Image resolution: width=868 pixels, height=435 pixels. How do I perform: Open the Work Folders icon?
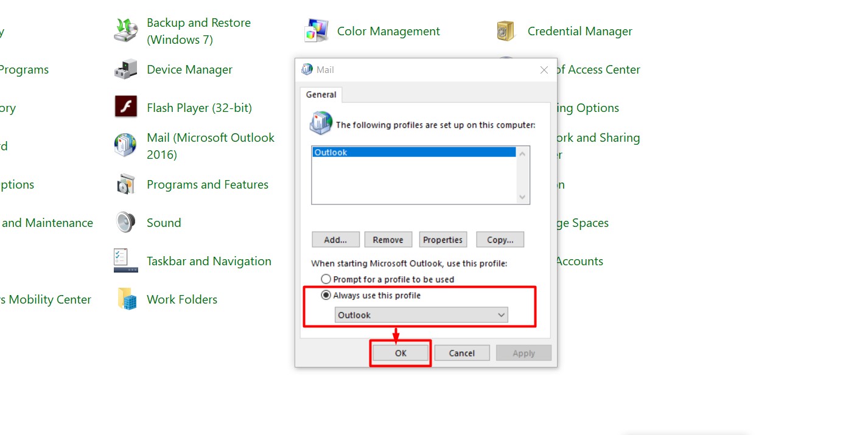[x=127, y=299]
